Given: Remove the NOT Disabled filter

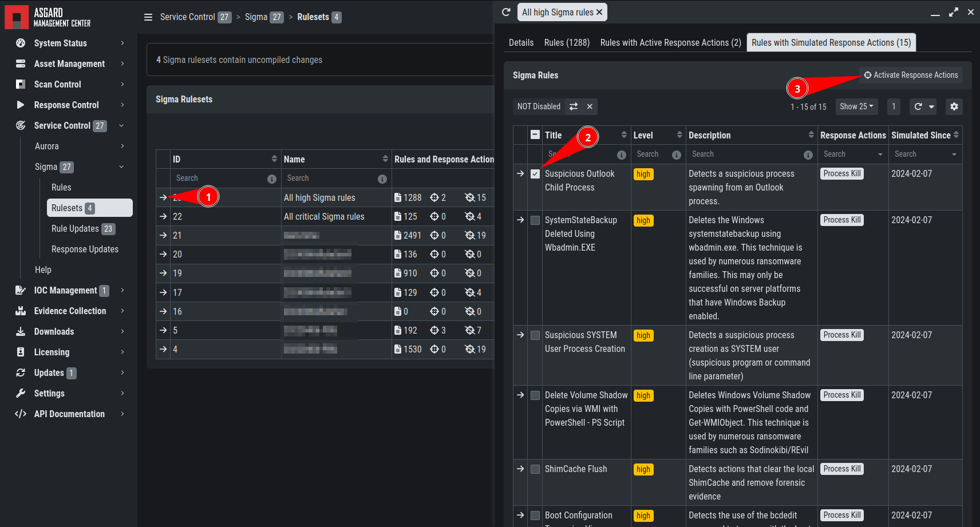Looking at the screenshot, I should click(x=590, y=106).
